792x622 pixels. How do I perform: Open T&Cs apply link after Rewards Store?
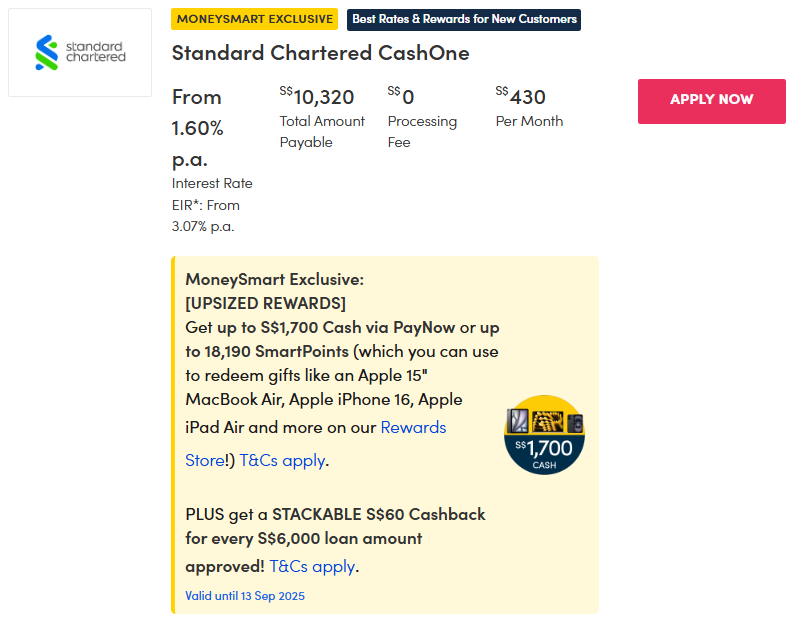[x=282, y=461]
